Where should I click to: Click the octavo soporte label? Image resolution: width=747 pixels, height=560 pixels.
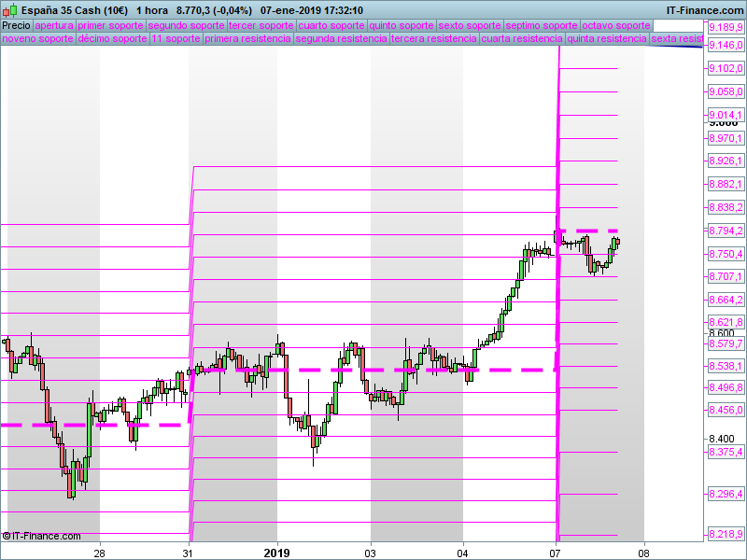coord(616,26)
